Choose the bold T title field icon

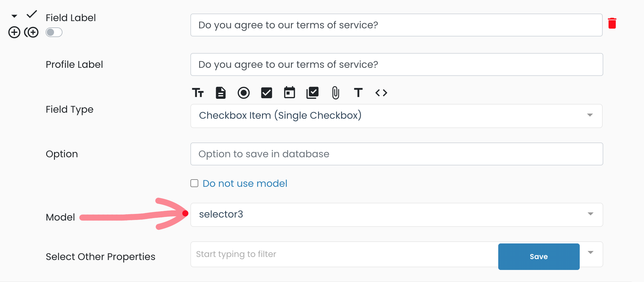point(358,93)
